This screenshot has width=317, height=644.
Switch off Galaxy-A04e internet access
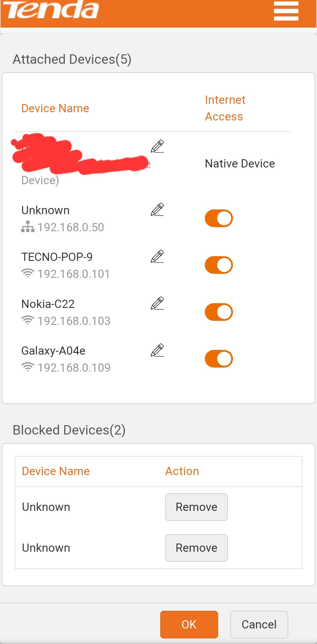click(219, 359)
